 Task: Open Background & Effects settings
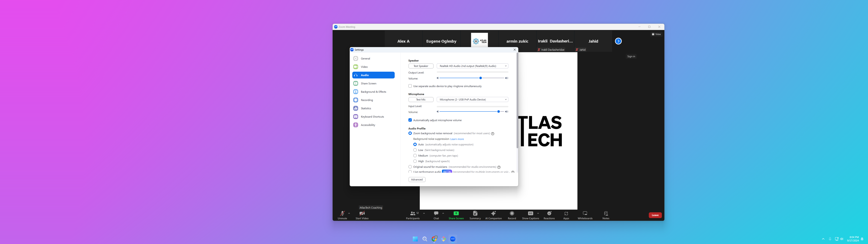[x=373, y=92]
